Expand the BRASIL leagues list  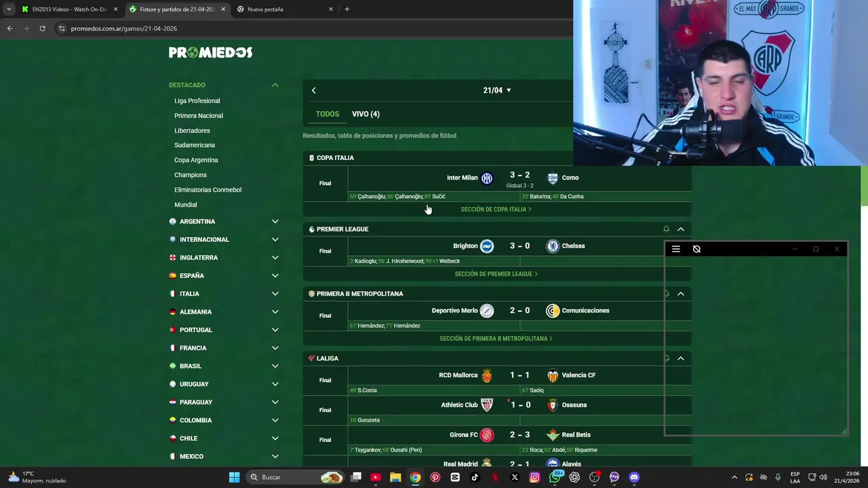click(275, 366)
